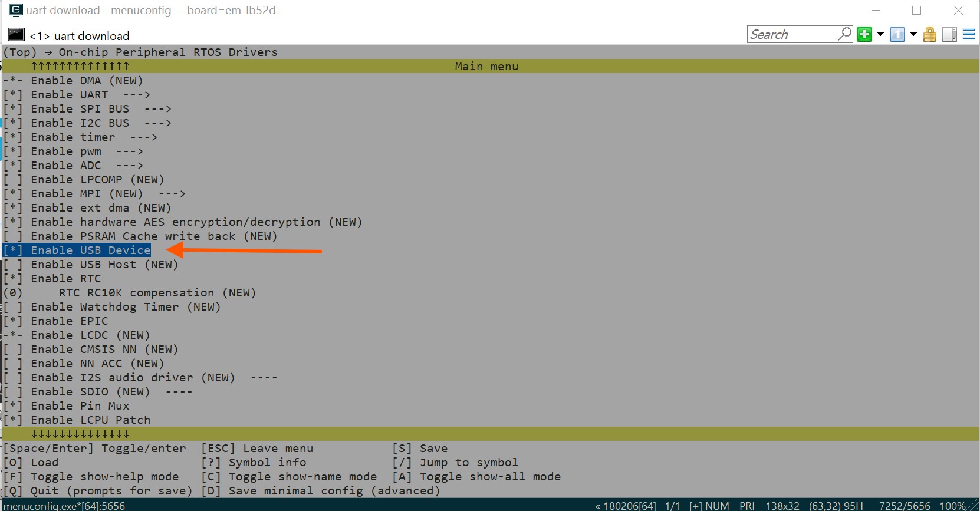This screenshot has height=511, width=980.
Task: Open the dropdown arrow next to green plus
Action: click(880, 35)
